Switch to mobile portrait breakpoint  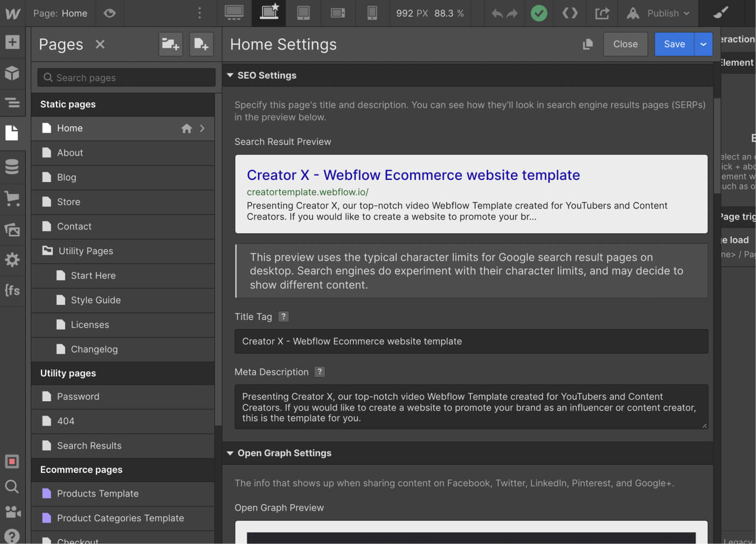pos(372,13)
